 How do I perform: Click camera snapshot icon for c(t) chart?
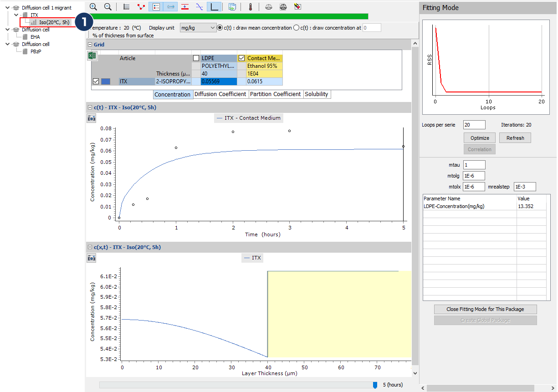point(92,118)
